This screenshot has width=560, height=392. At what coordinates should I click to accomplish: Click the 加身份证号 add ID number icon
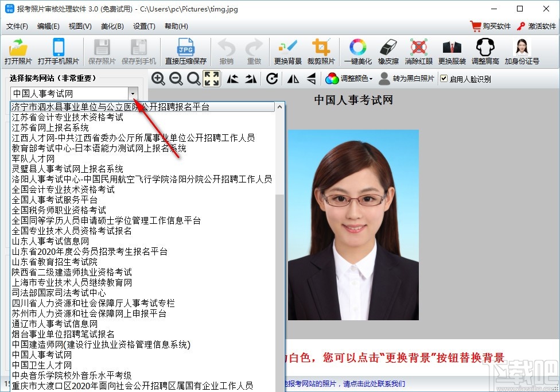(x=522, y=52)
